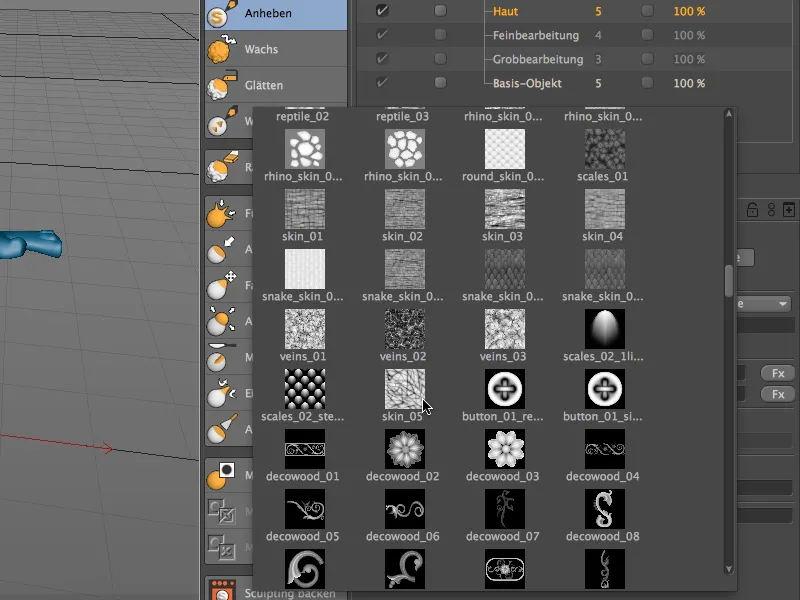Click the scroll-up arrow of preset list
This screenshot has width=800, height=600.
click(729, 114)
